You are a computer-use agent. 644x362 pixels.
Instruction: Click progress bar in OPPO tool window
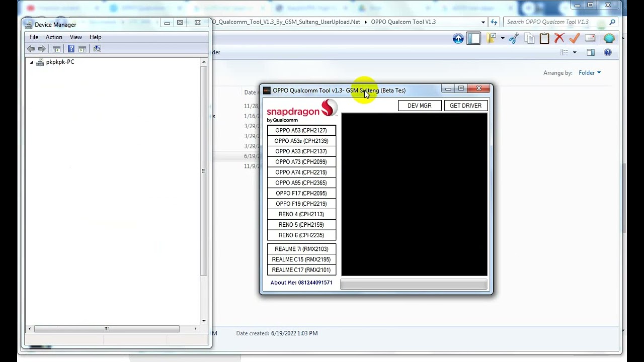(414, 285)
